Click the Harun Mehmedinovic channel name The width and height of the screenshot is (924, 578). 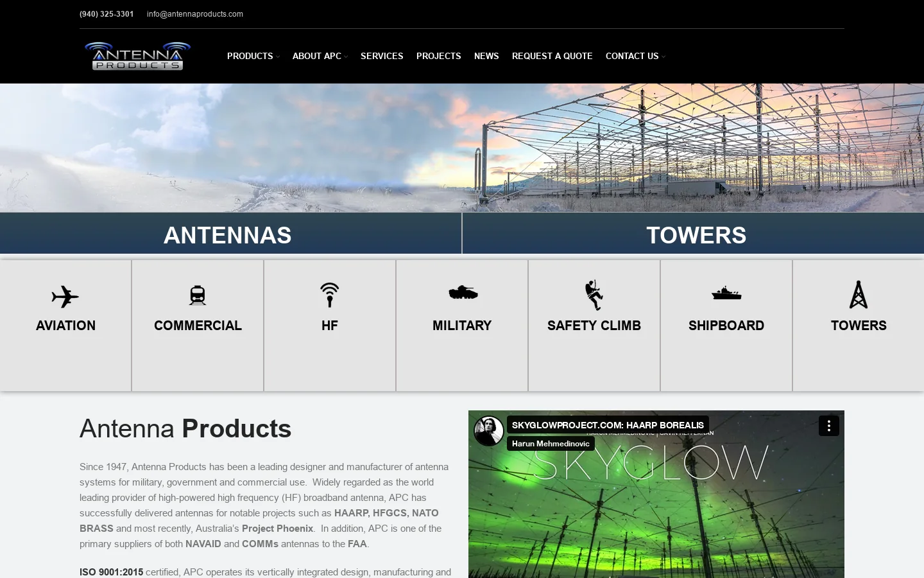click(x=551, y=444)
